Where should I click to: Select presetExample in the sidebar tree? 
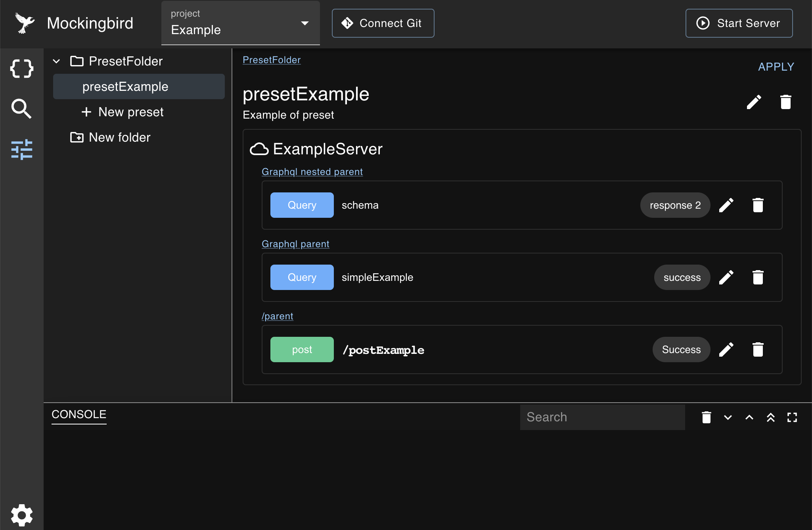click(x=125, y=86)
